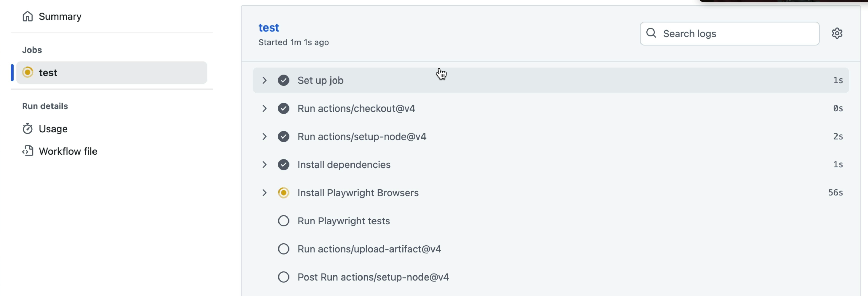Screen dimensions: 868x296
Task: Click the pending circle beside Run Playwright tests
Action: coord(283,221)
